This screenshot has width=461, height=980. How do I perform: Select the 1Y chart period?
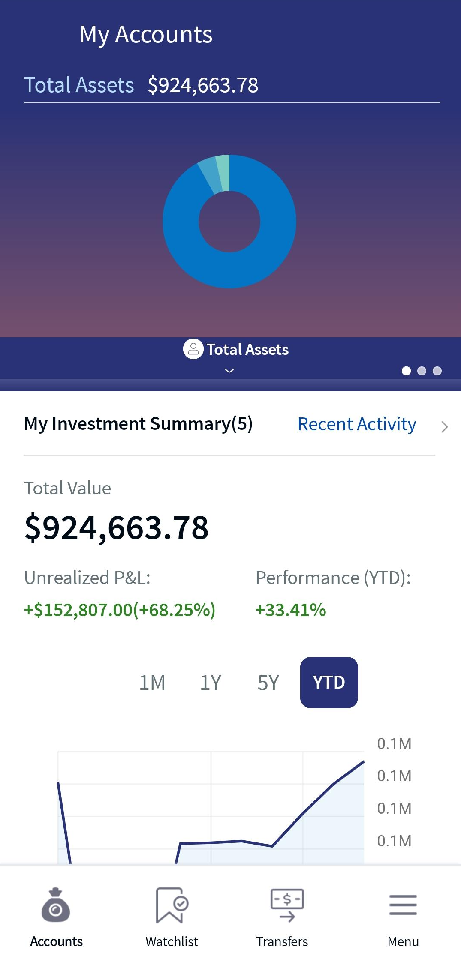[x=211, y=682]
